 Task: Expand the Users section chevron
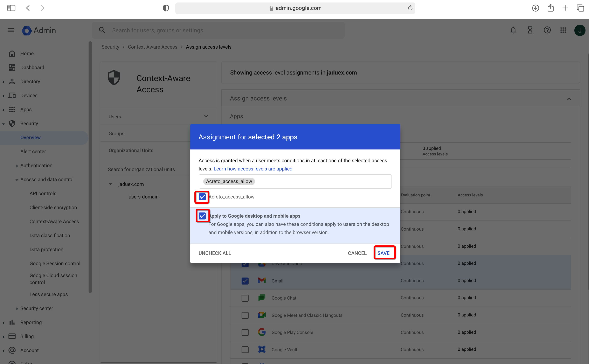(x=206, y=116)
